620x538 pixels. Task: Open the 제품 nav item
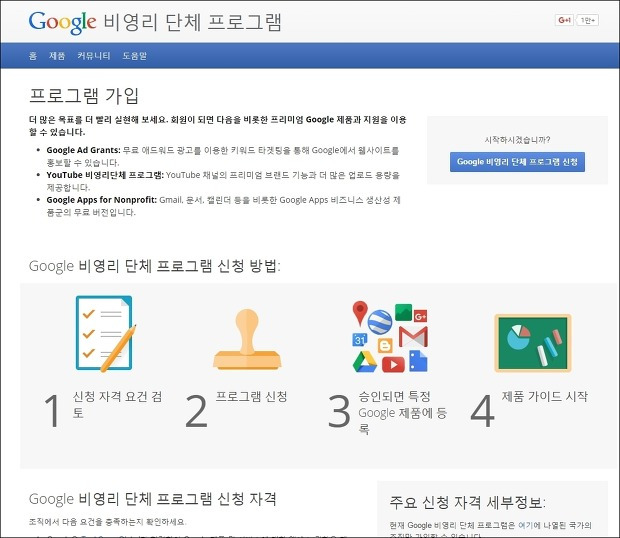click(x=57, y=56)
